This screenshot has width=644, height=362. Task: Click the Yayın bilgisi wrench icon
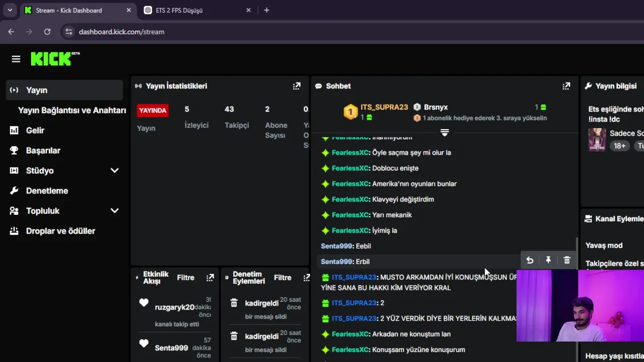tap(588, 86)
